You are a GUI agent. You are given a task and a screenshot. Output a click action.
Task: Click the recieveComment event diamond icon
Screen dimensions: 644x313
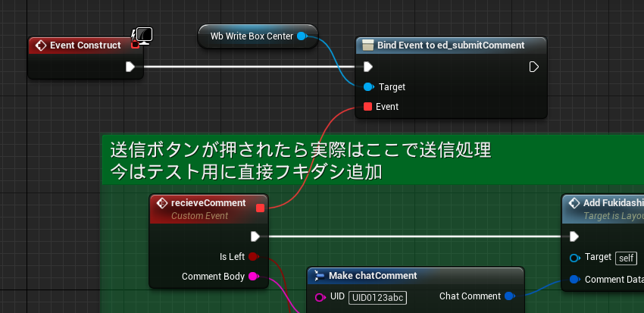(162, 203)
